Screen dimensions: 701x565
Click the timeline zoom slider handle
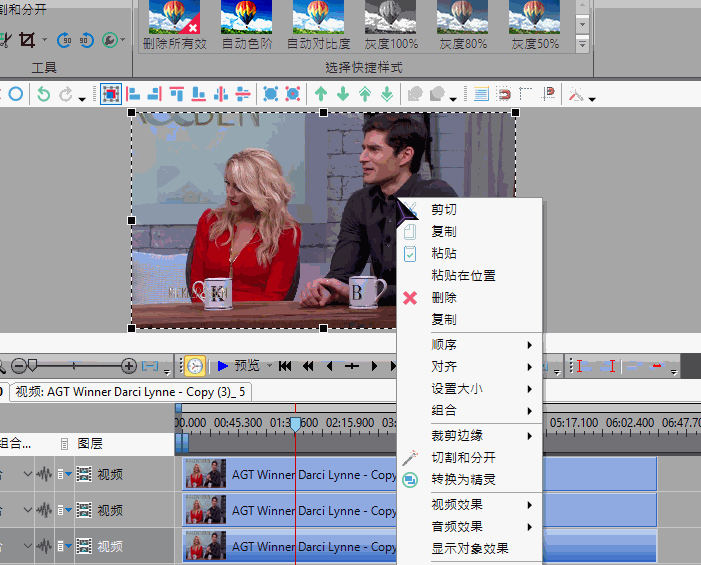tap(32, 366)
